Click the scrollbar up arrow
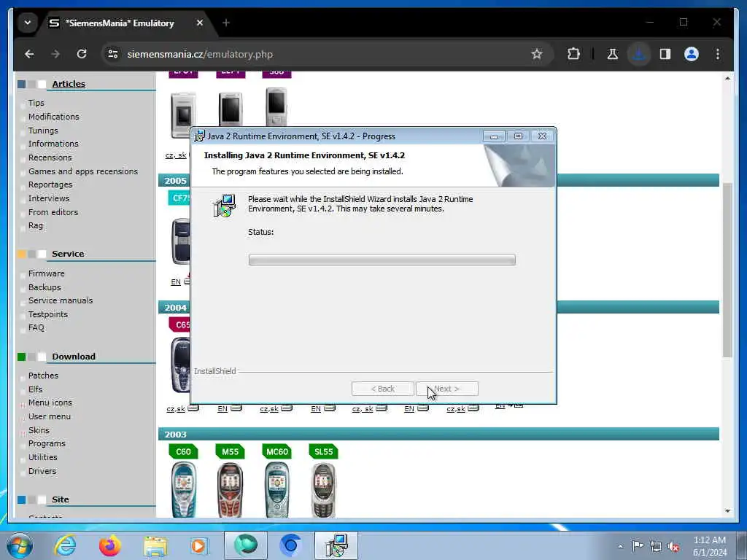Image resolution: width=747 pixels, height=560 pixels. pyautogui.click(x=727, y=78)
